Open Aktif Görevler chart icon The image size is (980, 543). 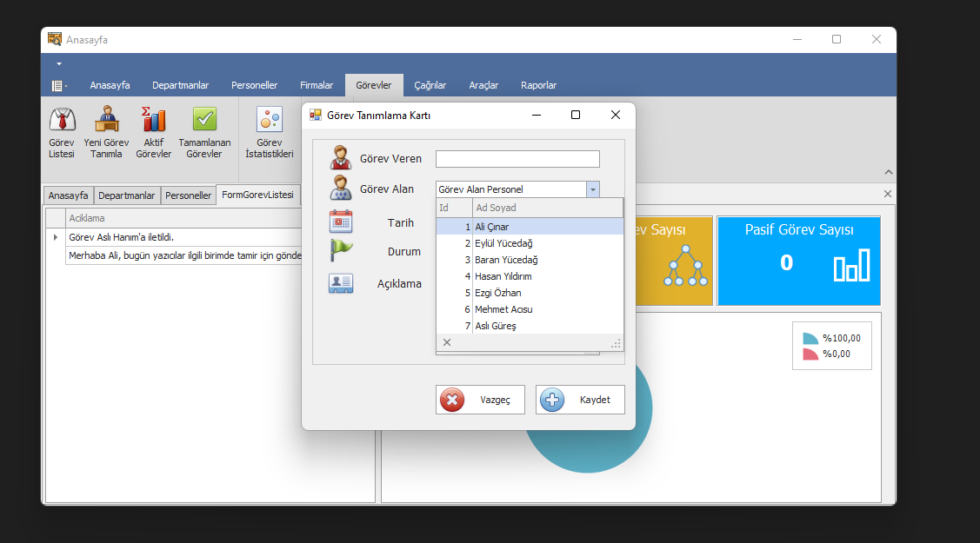153,119
